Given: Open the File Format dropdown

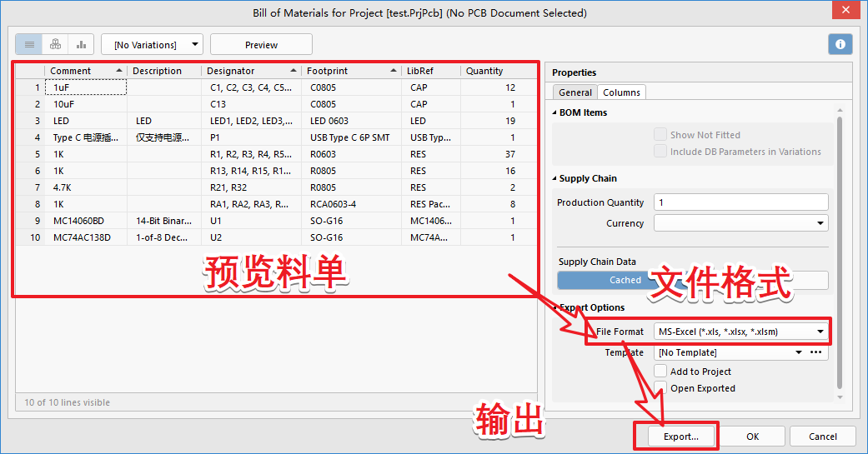Looking at the screenshot, I should [740, 332].
